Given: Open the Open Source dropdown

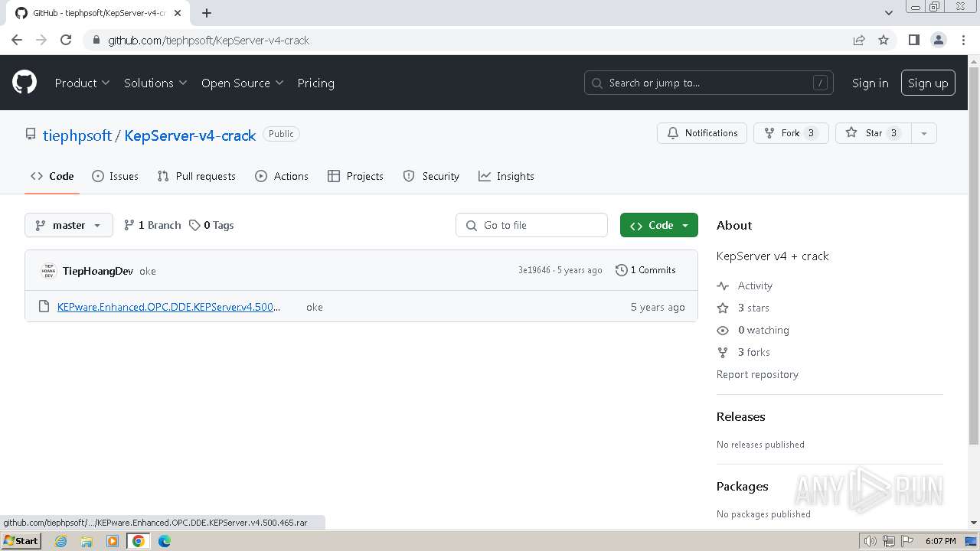Looking at the screenshot, I should (x=242, y=83).
